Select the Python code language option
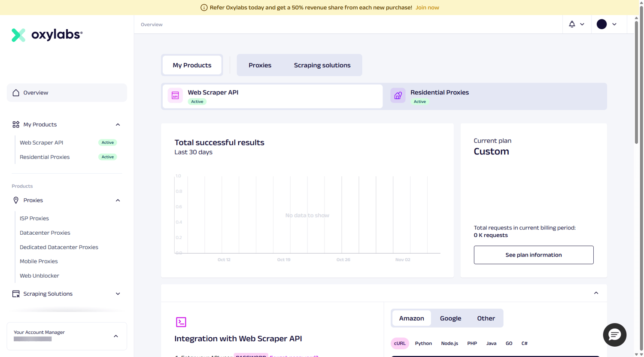 point(423,343)
